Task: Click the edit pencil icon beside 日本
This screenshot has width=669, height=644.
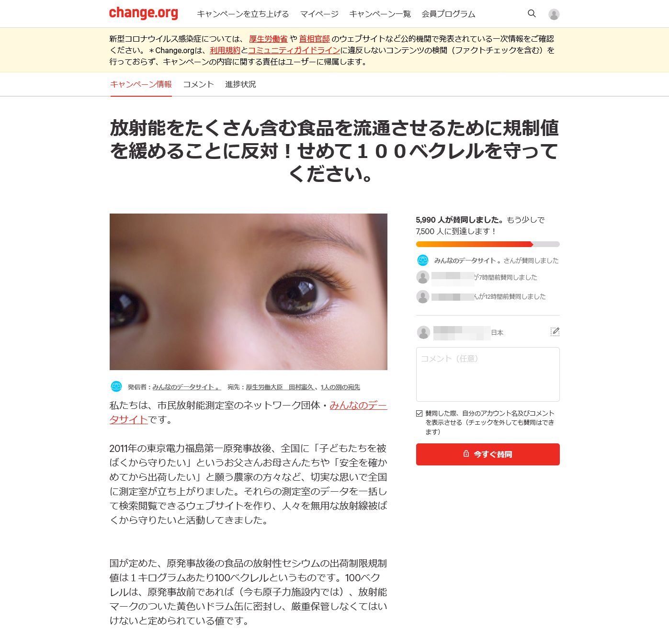Action: click(555, 332)
